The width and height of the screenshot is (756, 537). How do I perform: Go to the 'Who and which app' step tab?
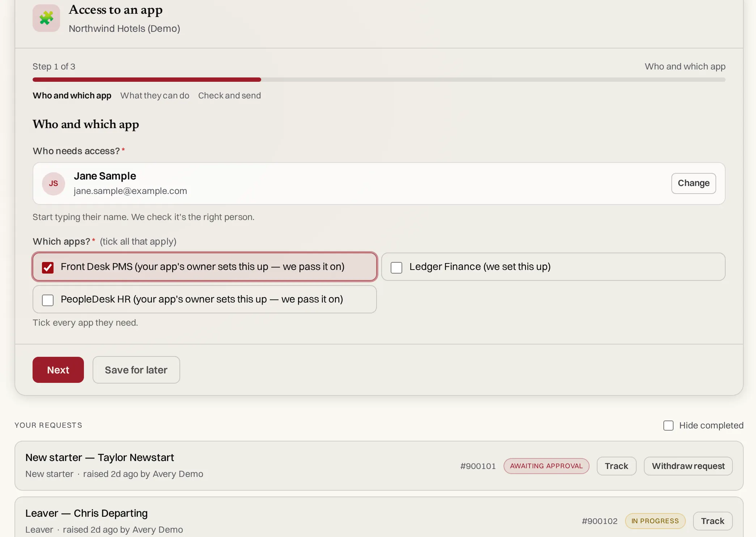click(x=72, y=96)
